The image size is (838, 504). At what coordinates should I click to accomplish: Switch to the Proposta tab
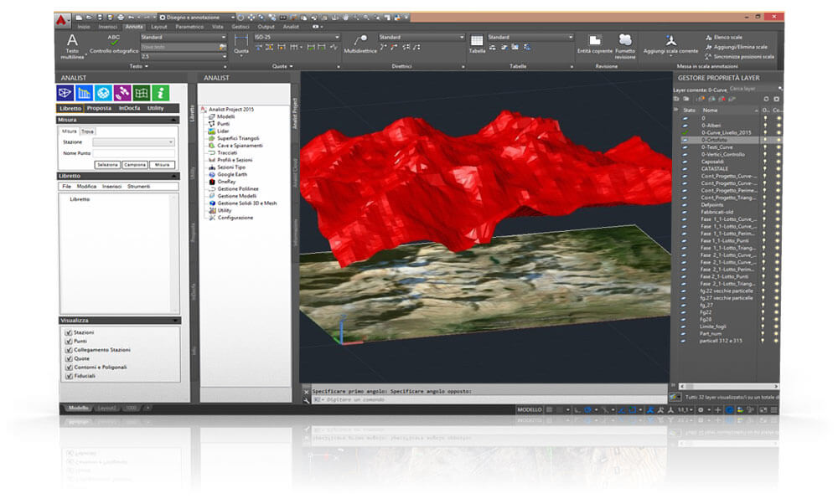(x=99, y=108)
